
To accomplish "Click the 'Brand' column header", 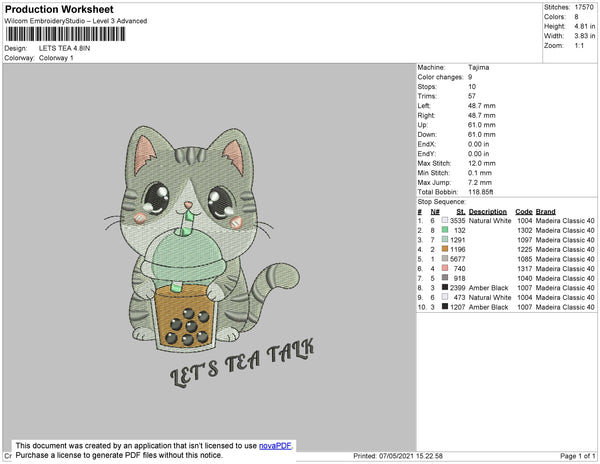I will point(545,212).
